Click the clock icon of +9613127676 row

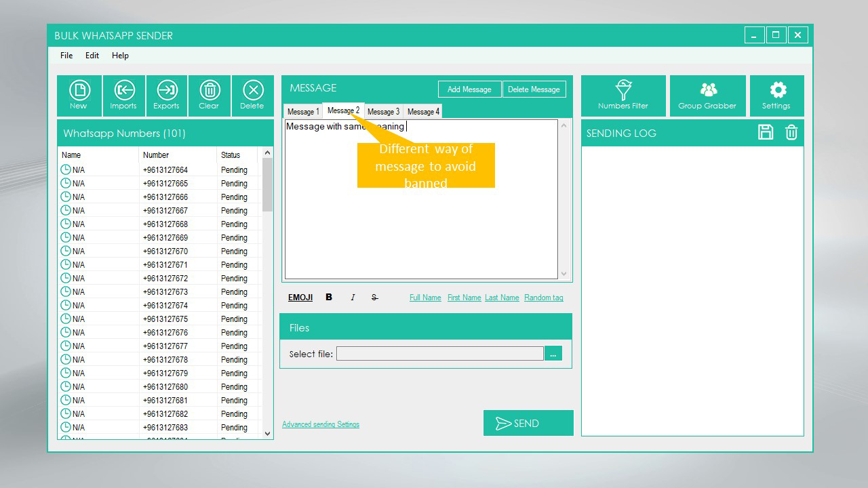click(66, 332)
